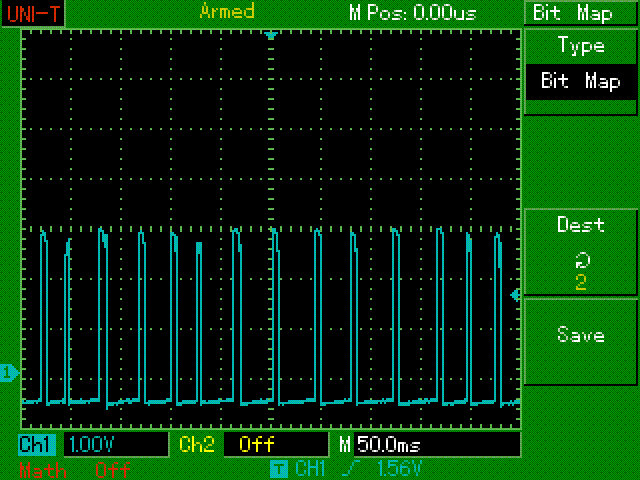Click the channel 1 ground level marker
This screenshot has height=480, width=640.
pyautogui.click(x=9, y=373)
